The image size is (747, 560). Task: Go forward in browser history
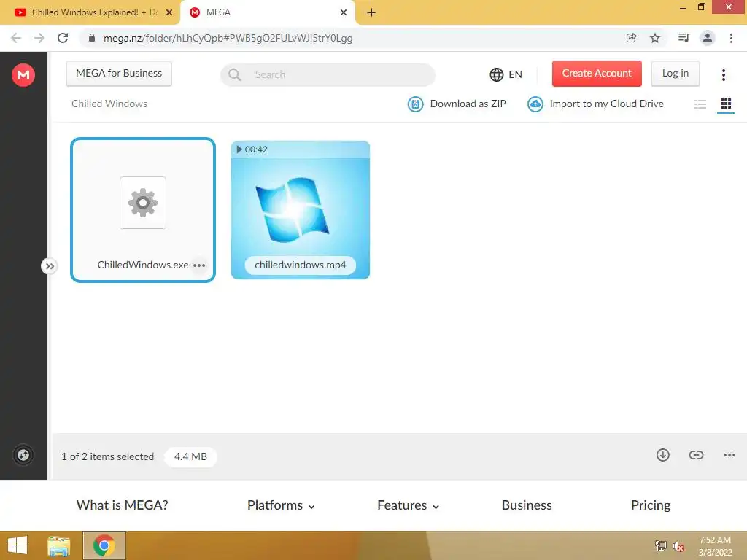39,38
